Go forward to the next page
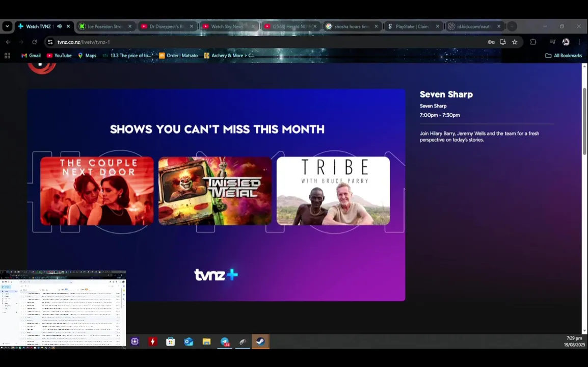Image resolution: width=588 pixels, height=367 pixels. (21, 42)
